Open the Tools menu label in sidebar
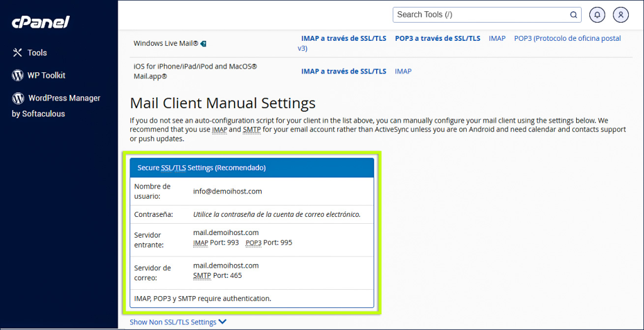644x330 pixels. click(37, 53)
